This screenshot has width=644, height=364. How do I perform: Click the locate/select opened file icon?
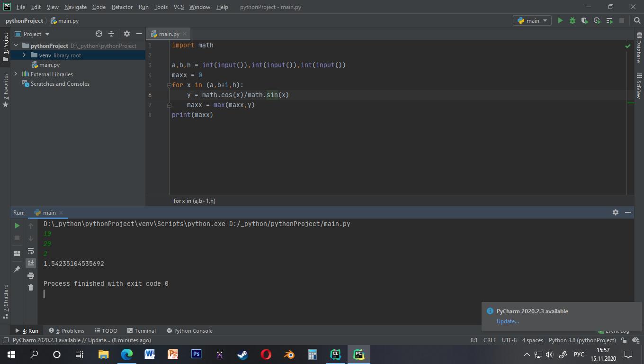(x=99, y=34)
